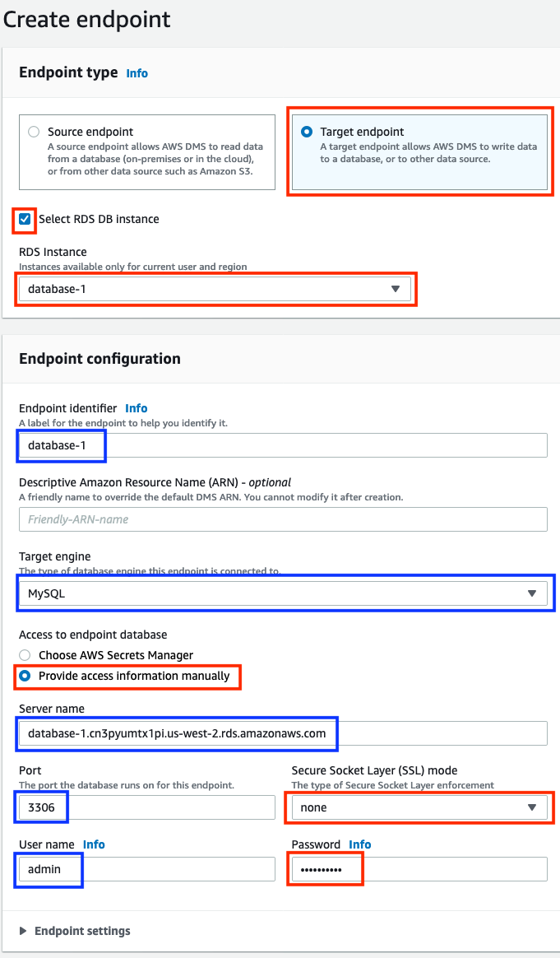Open the RDS Instance database-1 dropdown

[215, 288]
